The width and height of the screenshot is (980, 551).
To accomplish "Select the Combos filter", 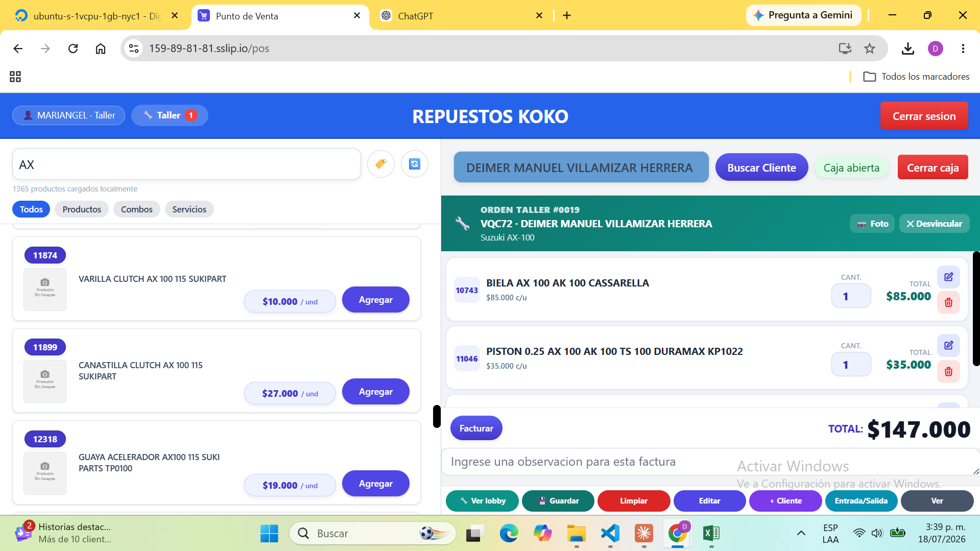I will point(137,209).
